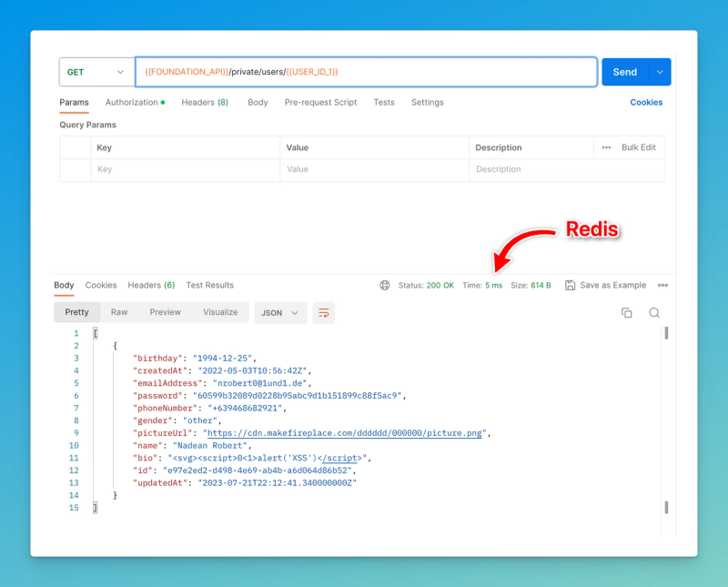The height and width of the screenshot is (587, 728).
Task: Open the response Cookies tab
Action: click(x=101, y=285)
